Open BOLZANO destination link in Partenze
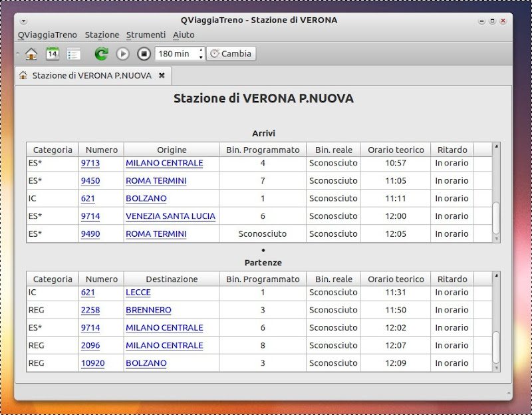The height and width of the screenshot is (415, 532). (146, 363)
